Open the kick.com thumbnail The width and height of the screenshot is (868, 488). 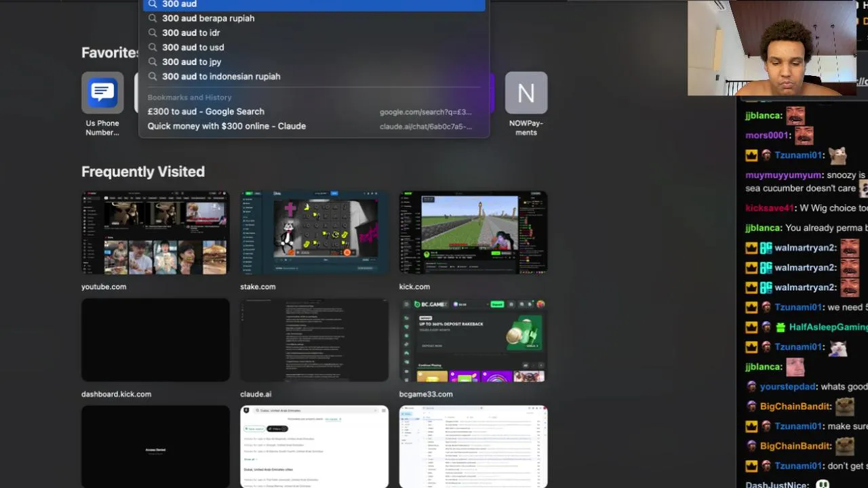[x=473, y=233]
